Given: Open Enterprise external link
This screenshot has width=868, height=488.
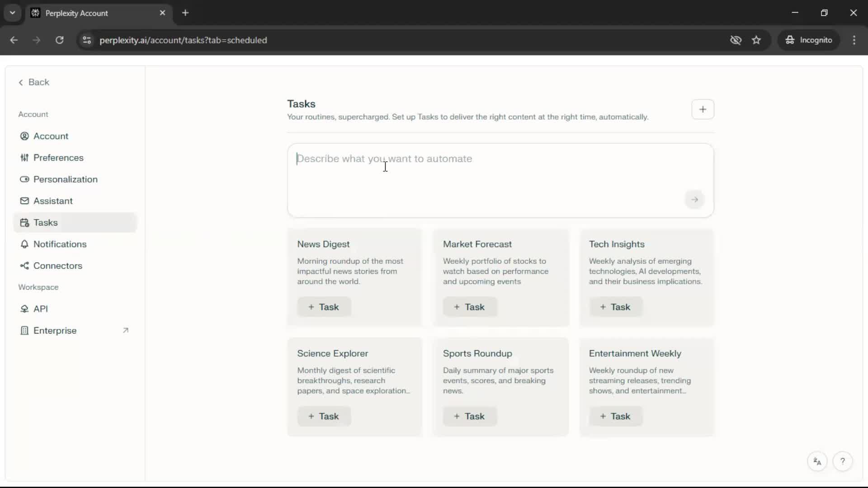Looking at the screenshot, I should [x=55, y=330].
